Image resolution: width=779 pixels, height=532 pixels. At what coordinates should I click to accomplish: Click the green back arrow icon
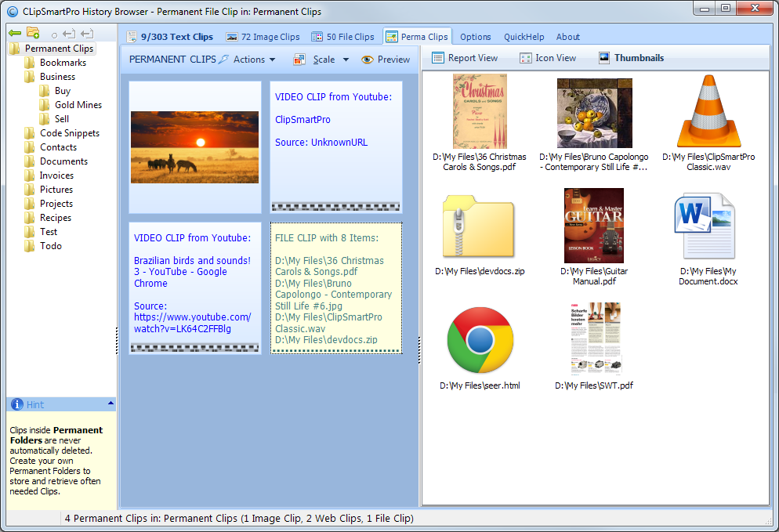click(15, 33)
